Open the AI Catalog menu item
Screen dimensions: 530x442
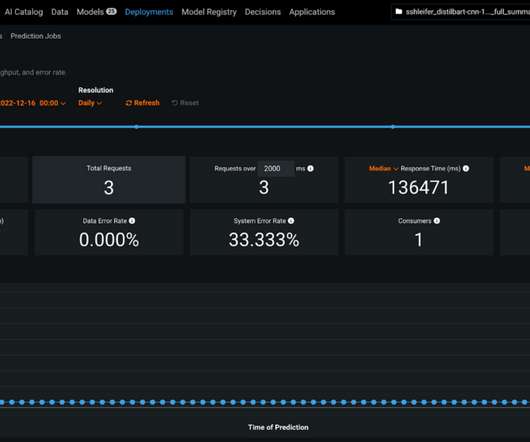[x=24, y=12]
